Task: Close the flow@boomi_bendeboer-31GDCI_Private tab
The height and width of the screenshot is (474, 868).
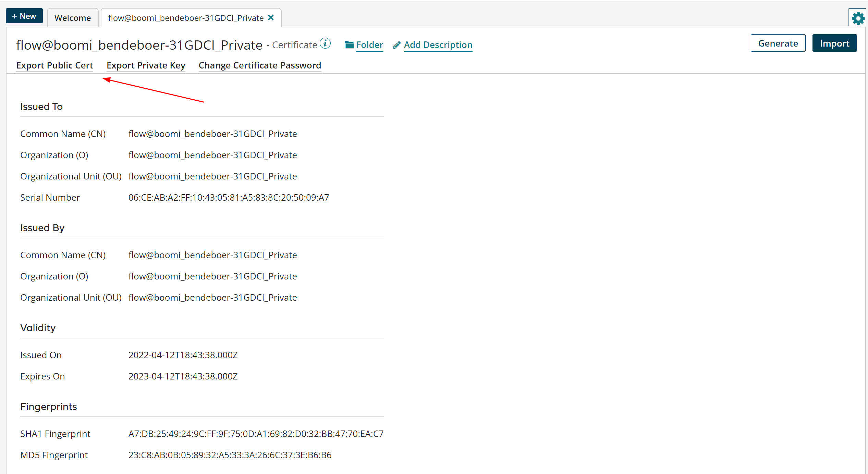Action: pyautogui.click(x=270, y=17)
